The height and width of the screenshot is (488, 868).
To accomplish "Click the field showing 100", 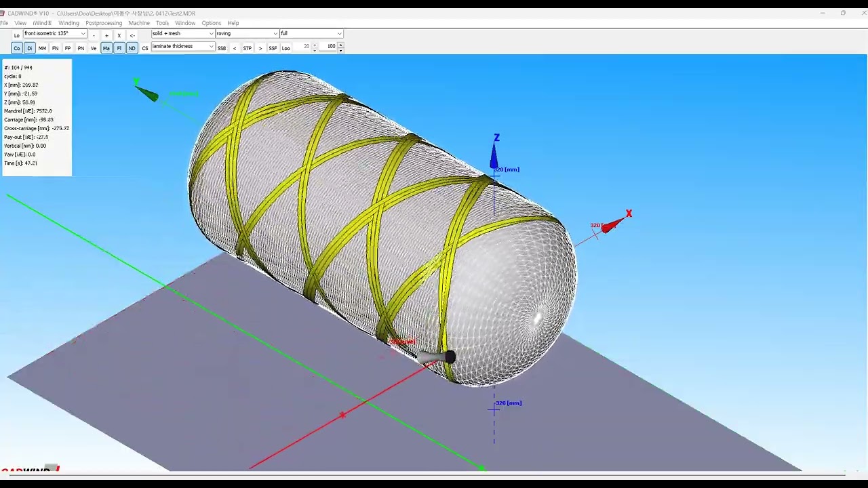I will coord(328,47).
